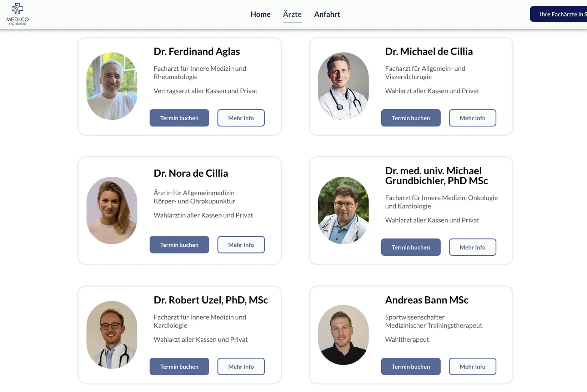This screenshot has height=392, width=587.
Task: Click Dr. Ferdinand Aglas's portrait photo
Action: tap(112, 86)
